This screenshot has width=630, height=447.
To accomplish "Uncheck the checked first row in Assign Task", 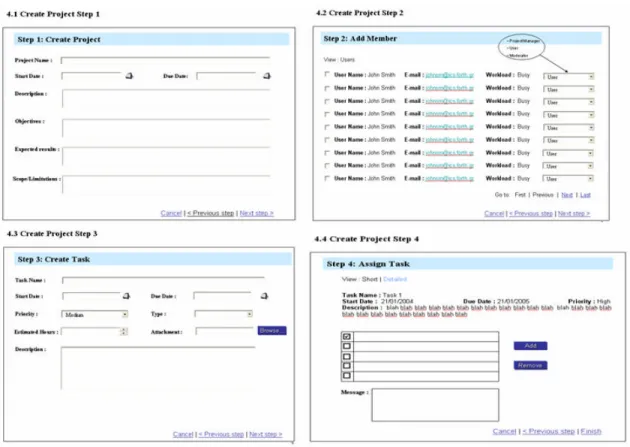I will [x=347, y=337].
